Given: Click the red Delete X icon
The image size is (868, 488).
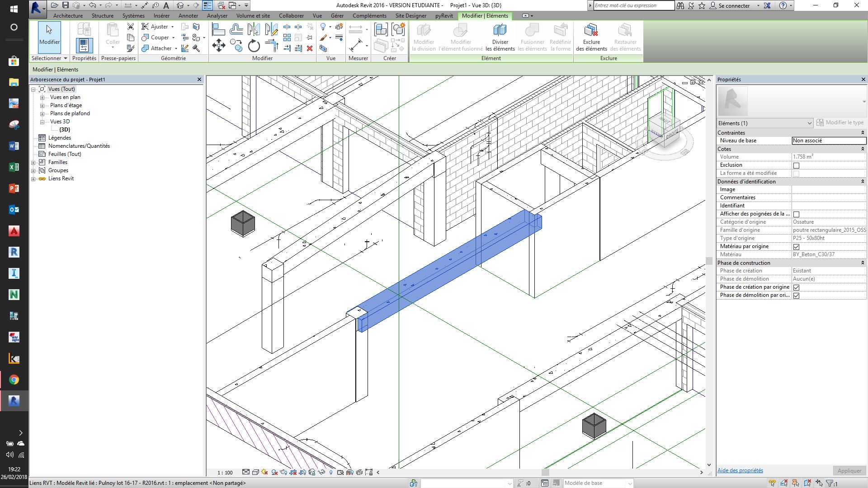Looking at the screenshot, I should pyautogui.click(x=310, y=48).
